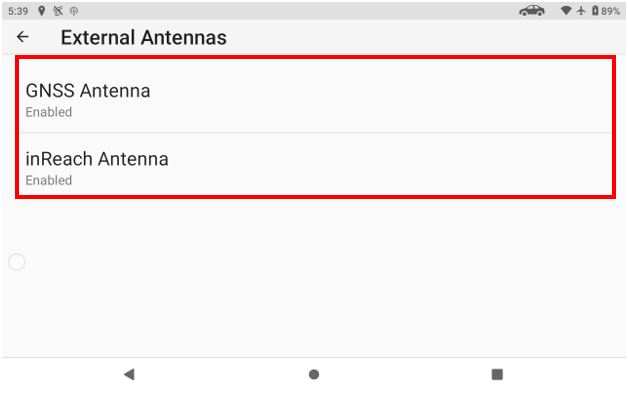Open the GNSS Antenna setting
Screen dimensions: 628x393
[x=316, y=99]
